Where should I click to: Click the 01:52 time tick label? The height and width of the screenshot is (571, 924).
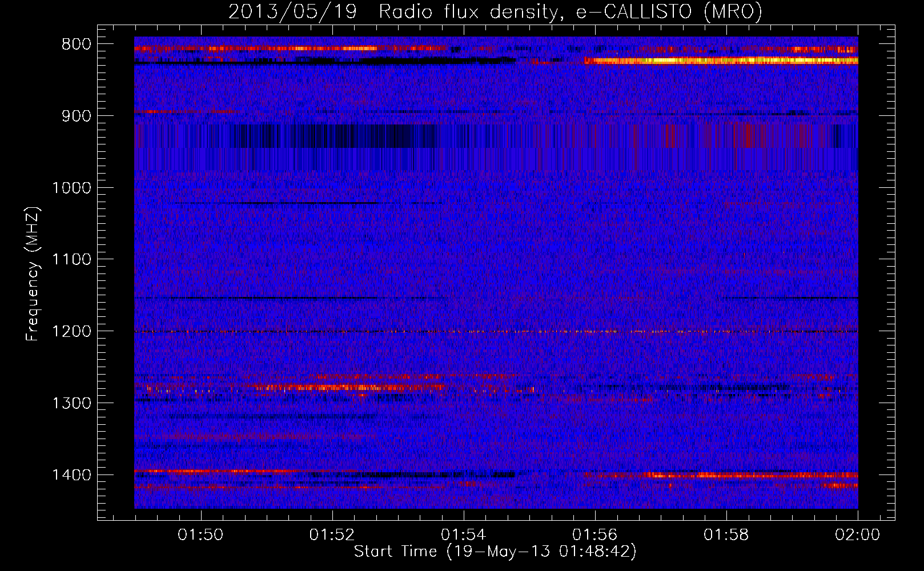pyautogui.click(x=332, y=535)
